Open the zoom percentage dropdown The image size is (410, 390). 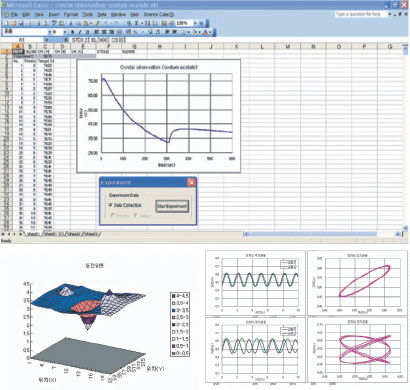195,23
